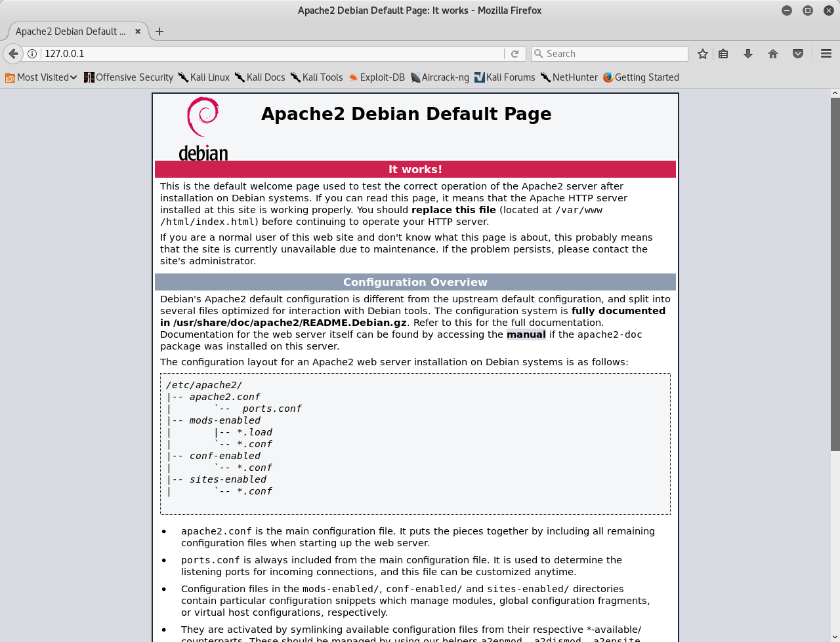Click the mods-enabled line in the config tree
This screenshot has width=840, height=642.
coord(225,420)
